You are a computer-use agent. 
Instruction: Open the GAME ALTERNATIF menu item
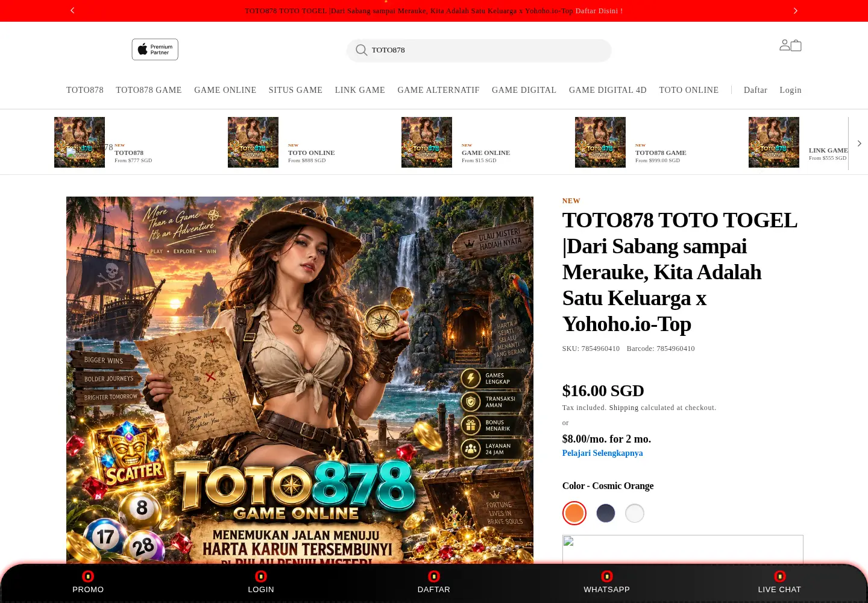[x=439, y=90]
